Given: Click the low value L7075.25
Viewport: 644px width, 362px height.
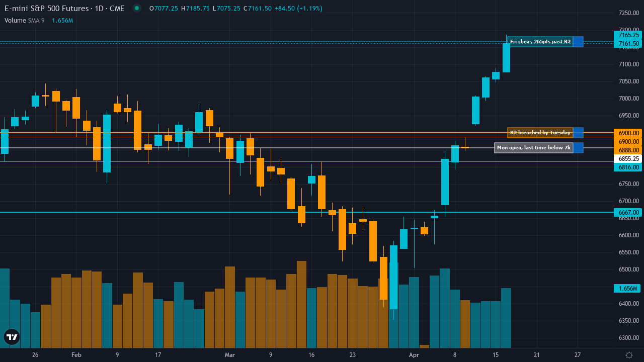Looking at the screenshot, I should tap(226, 9).
